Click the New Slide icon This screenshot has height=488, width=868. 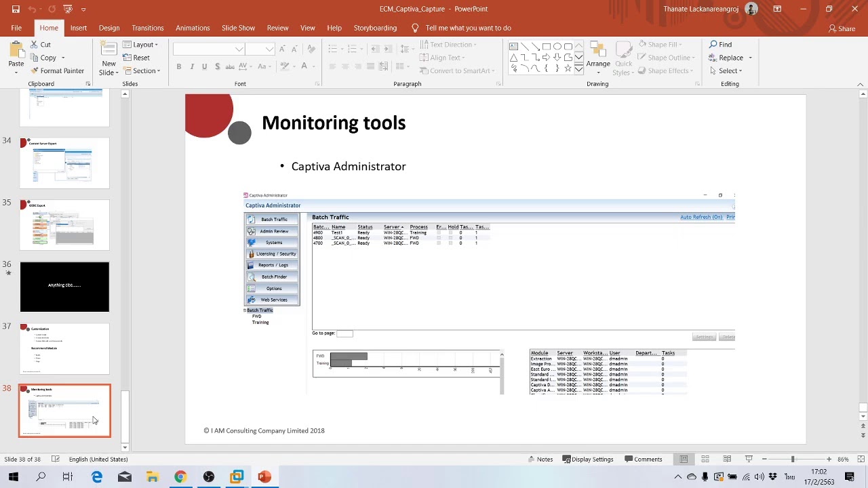(108, 49)
